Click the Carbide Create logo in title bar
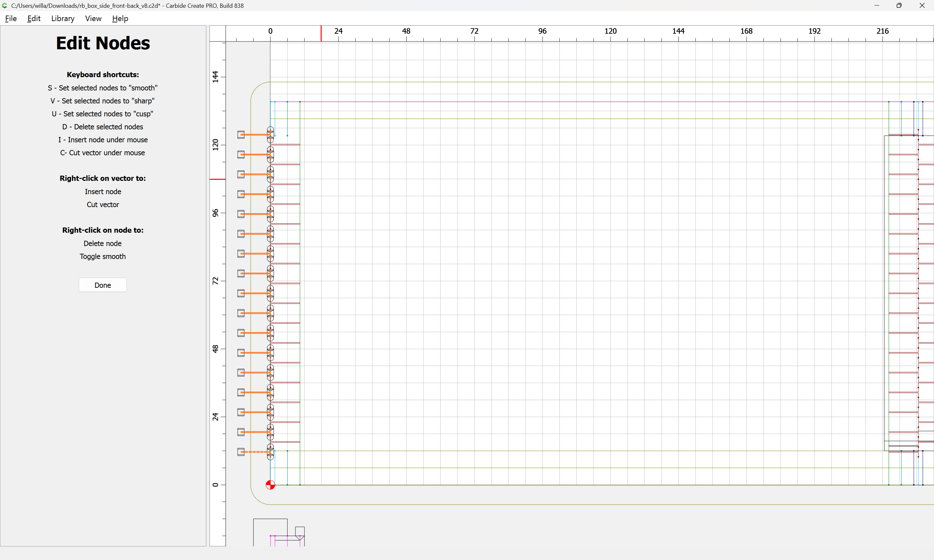 click(5, 6)
